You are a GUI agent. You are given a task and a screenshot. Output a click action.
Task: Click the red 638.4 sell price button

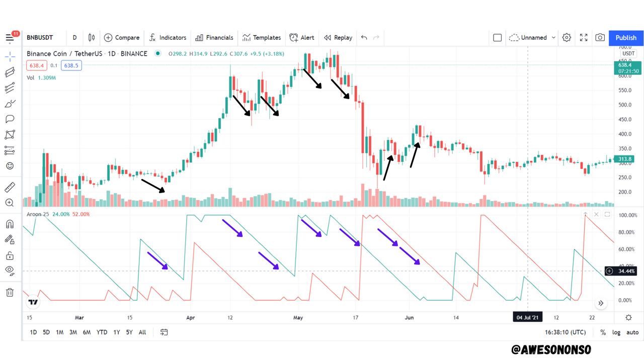pos(36,65)
